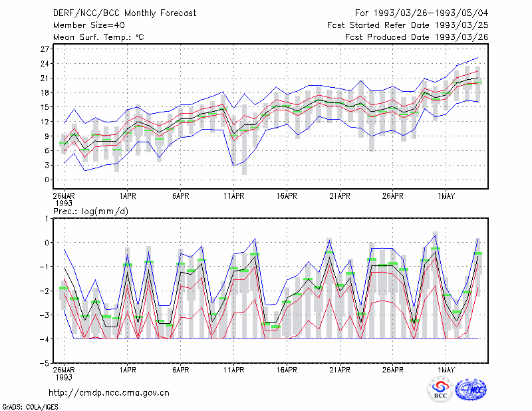Click the GrADS: COLA/IGES credit text
532x411 pixels.
[30, 407]
